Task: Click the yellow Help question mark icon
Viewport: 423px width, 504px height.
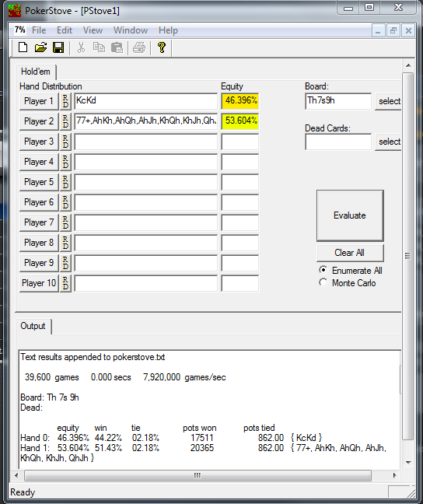Action: point(162,47)
